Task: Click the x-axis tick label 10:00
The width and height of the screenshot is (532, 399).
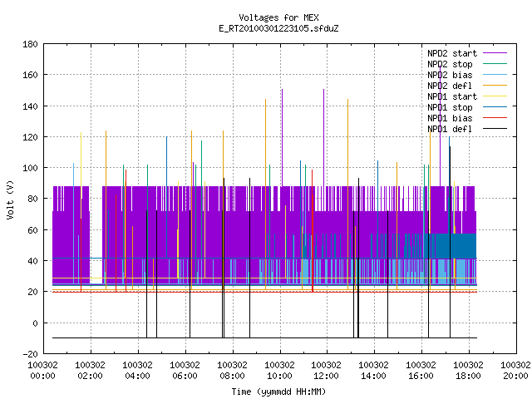Action: click(279, 376)
